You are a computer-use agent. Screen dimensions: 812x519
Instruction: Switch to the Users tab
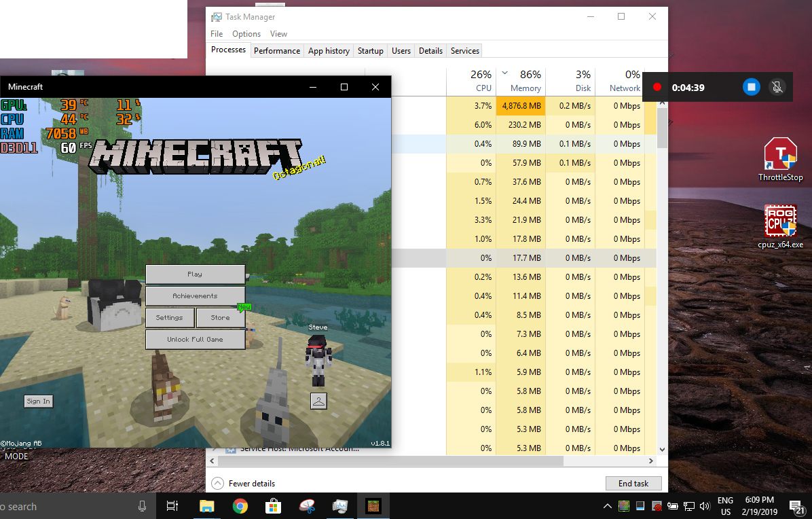point(401,51)
